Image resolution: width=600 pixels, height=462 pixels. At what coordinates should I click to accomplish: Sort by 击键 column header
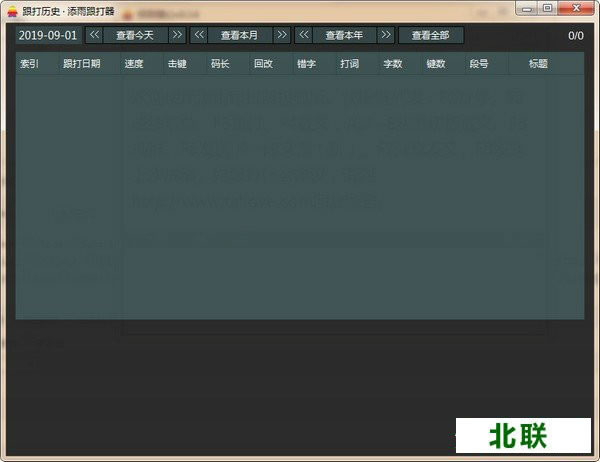click(177, 63)
